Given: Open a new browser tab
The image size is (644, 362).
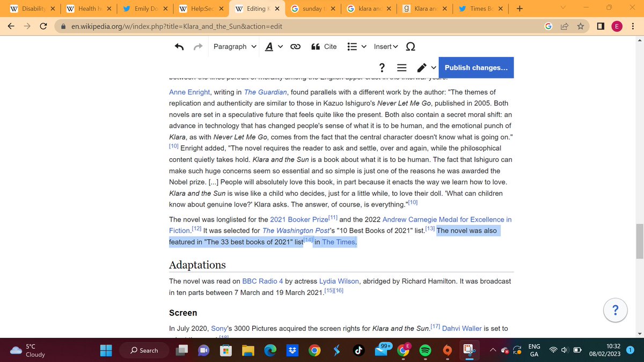Looking at the screenshot, I should [518, 9].
